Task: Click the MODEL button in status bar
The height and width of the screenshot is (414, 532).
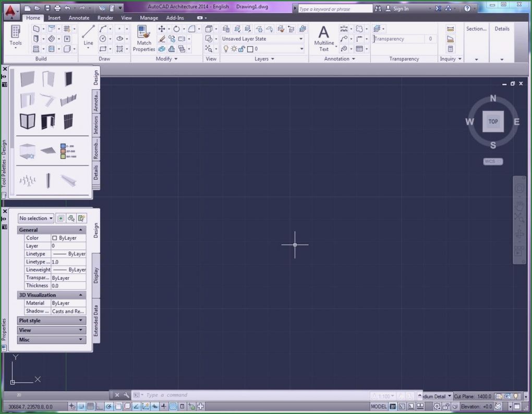Action: click(x=379, y=406)
